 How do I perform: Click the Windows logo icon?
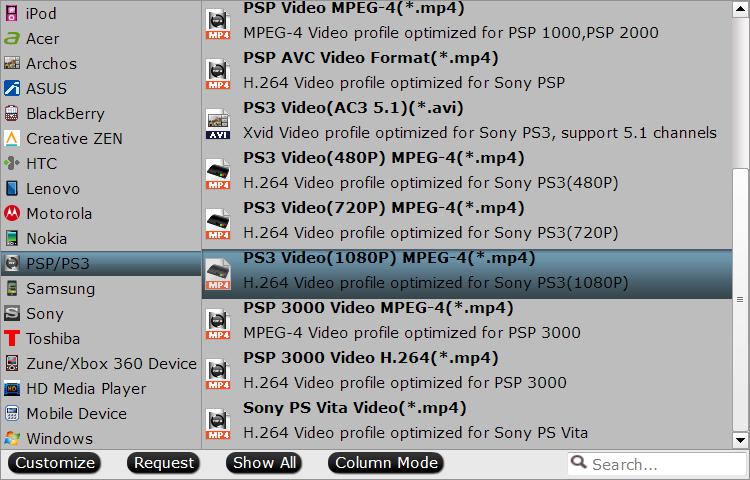(11, 438)
